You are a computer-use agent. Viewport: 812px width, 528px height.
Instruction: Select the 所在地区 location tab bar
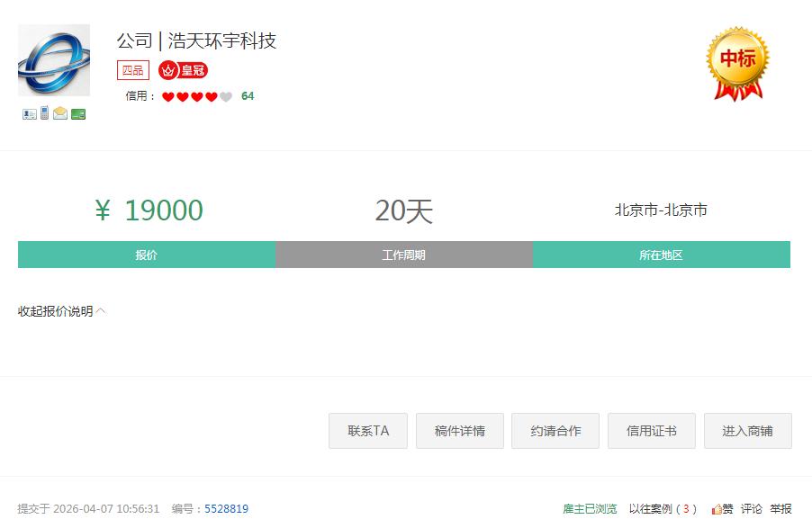(662, 255)
